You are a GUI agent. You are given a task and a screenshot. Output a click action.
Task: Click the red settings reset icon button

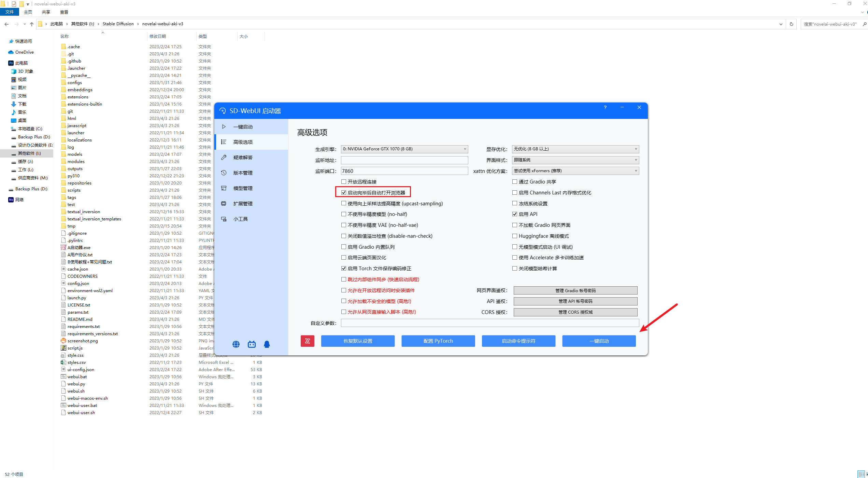click(307, 341)
